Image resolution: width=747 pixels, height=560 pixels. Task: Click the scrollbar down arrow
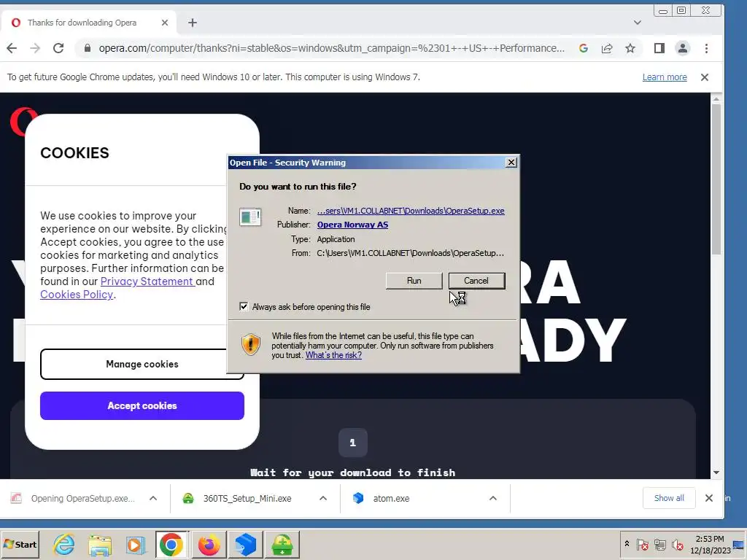pos(716,472)
